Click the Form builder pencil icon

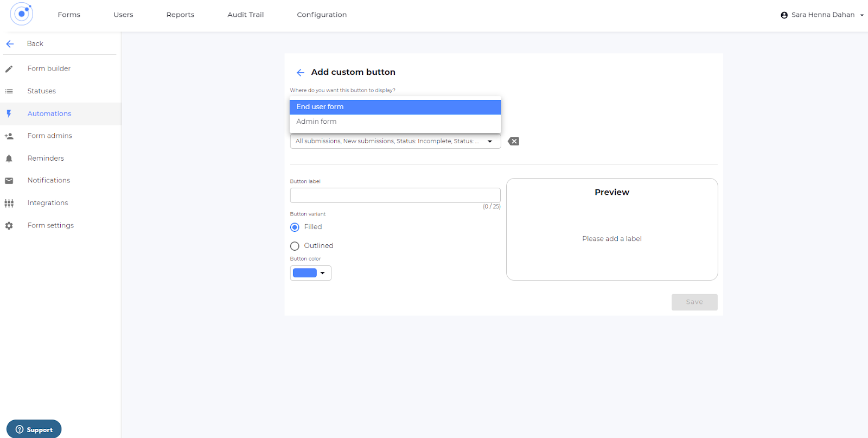coord(9,69)
